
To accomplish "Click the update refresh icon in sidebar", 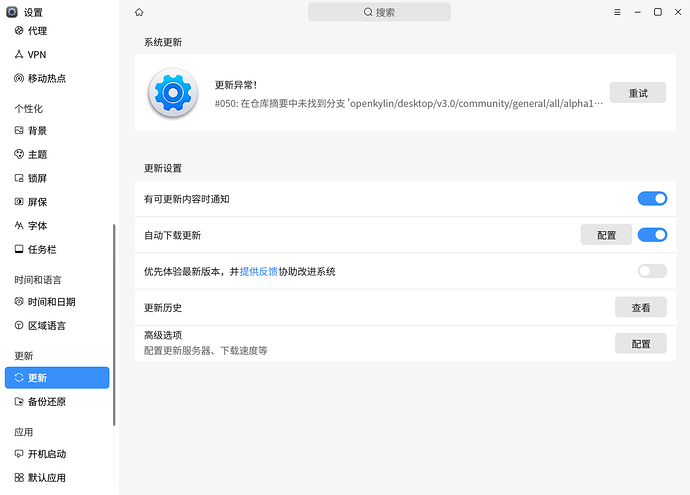I will 19,378.
